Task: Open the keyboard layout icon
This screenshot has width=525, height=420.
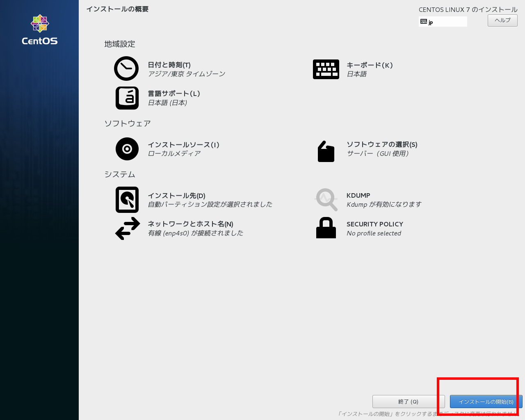Action: point(326,69)
